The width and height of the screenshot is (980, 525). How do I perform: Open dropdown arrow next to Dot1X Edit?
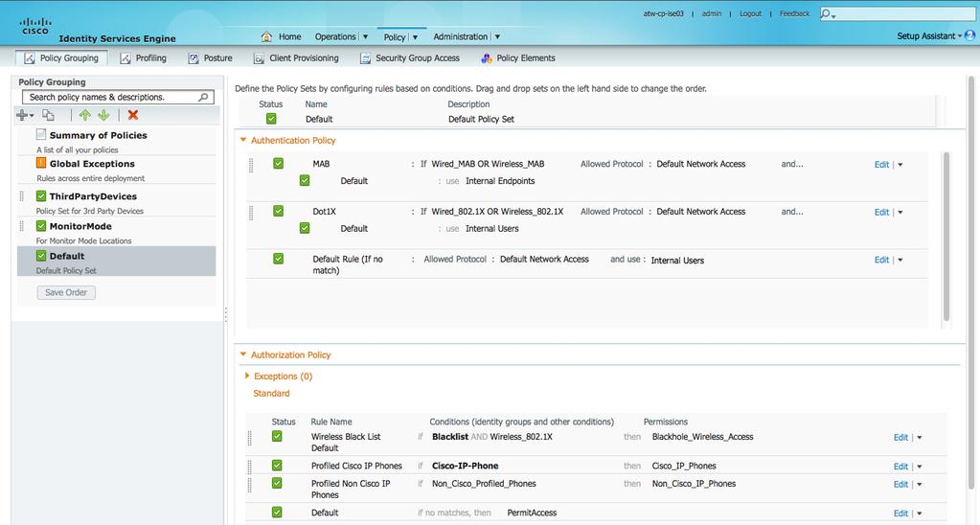click(900, 213)
